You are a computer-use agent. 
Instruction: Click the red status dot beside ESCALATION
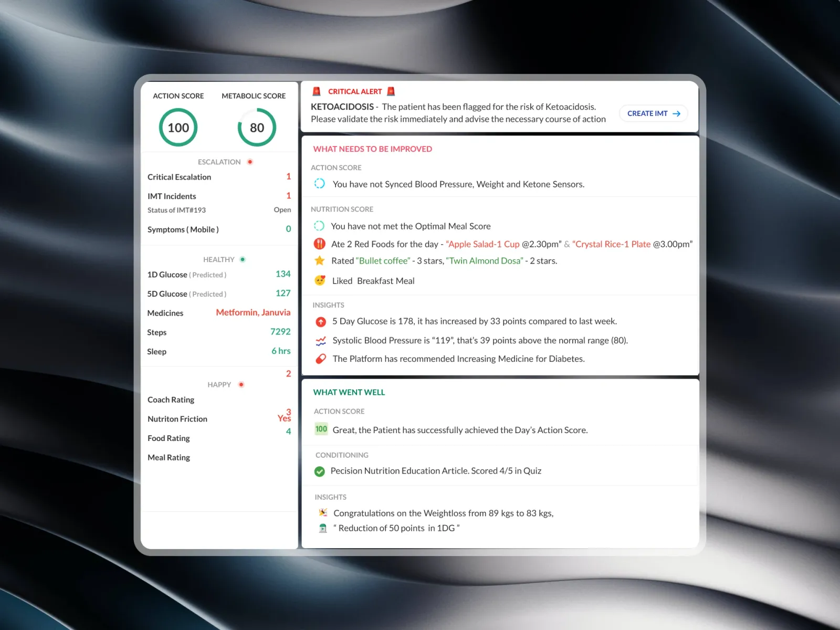tap(250, 162)
